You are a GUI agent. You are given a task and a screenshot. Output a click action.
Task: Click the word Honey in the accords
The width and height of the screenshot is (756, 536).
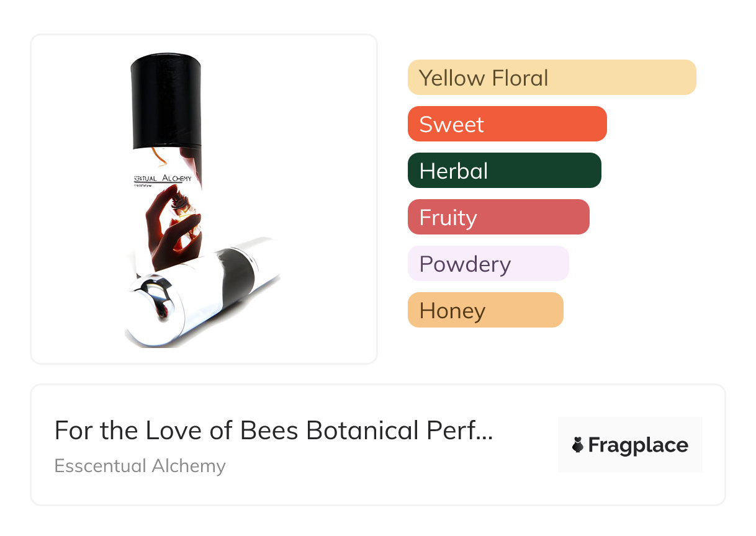[452, 311]
